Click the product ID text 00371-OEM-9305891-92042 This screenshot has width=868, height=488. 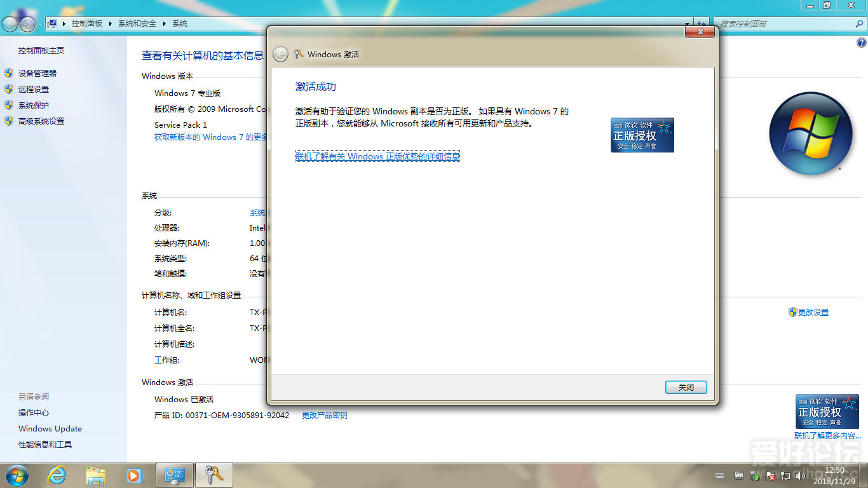point(237,415)
